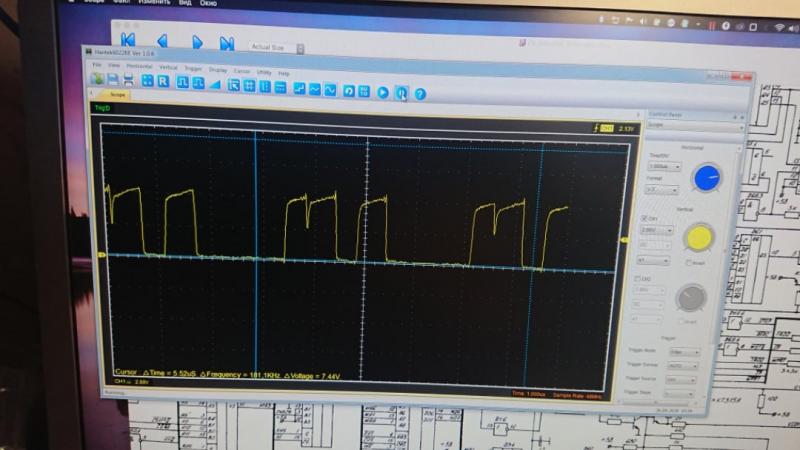Open the Trigger menu
The image size is (800, 450).
coord(192,69)
